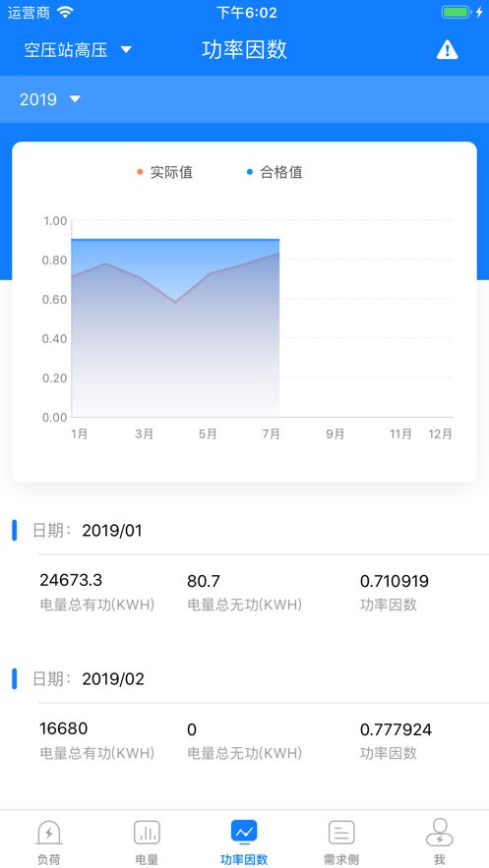
Task: Open the 我 profile tab icon
Action: (439, 832)
